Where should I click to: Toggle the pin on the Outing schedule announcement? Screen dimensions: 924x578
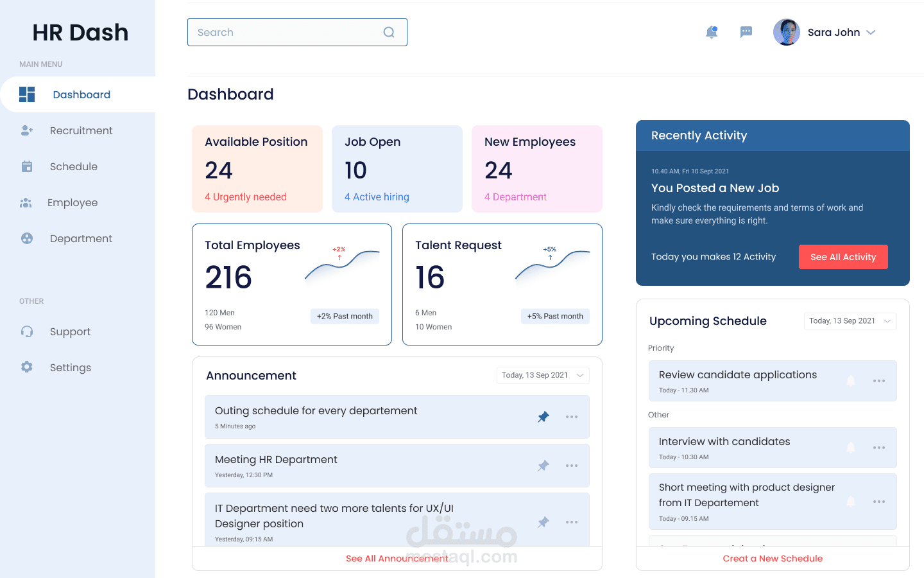point(543,417)
